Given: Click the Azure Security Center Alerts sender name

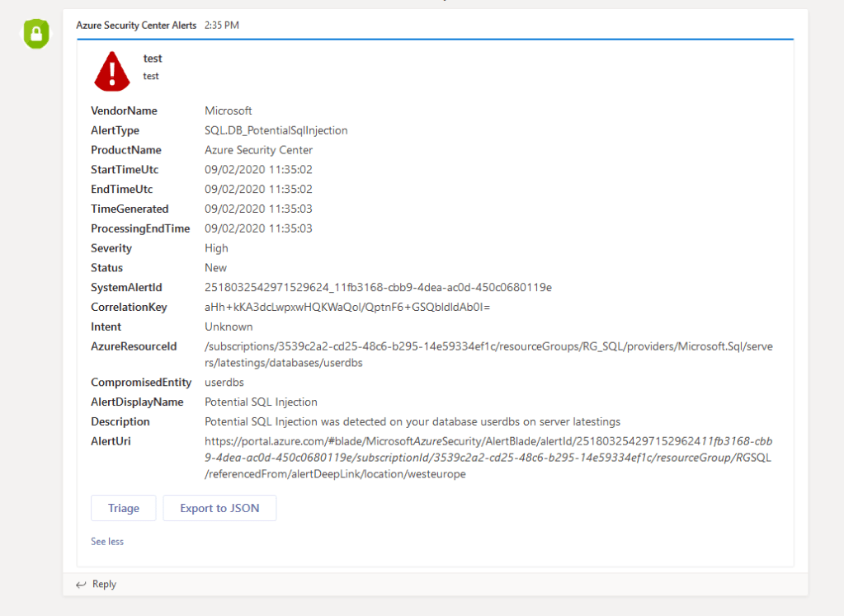Looking at the screenshot, I should tap(136, 26).
